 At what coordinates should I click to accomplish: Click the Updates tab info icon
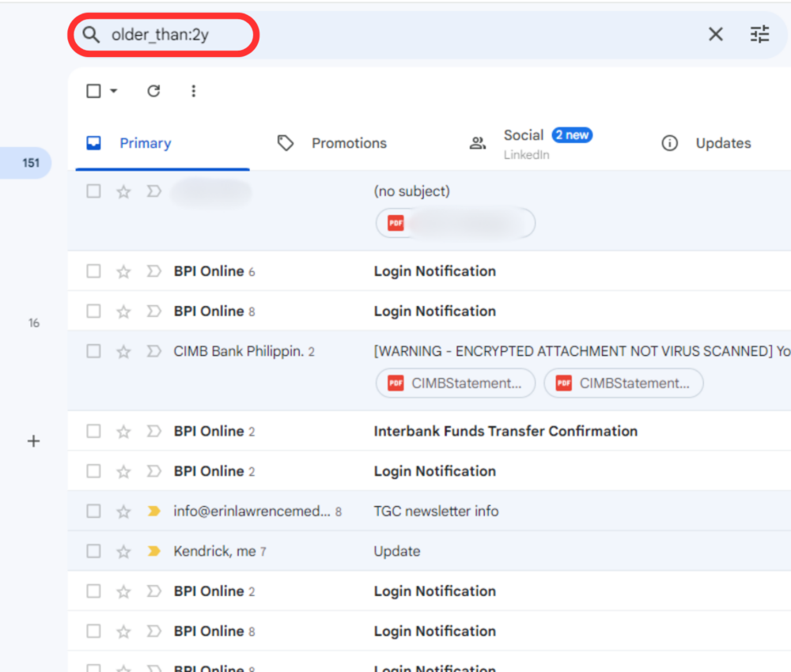[x=670, y=143]
